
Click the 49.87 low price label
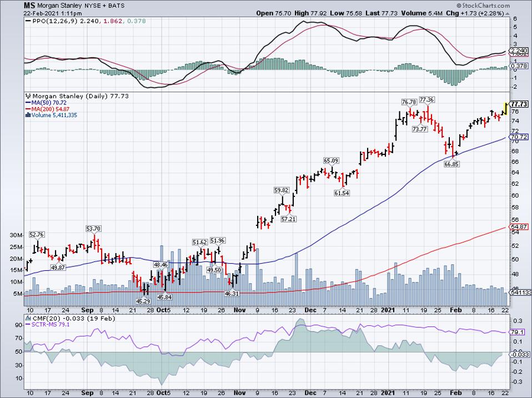point(58,268)
